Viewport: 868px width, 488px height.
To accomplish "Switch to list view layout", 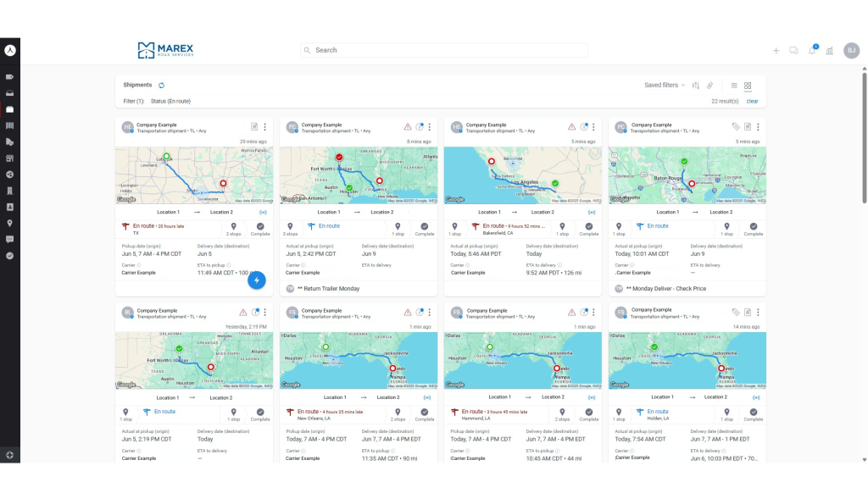I will pyautogui.click(x=734, y=86).
